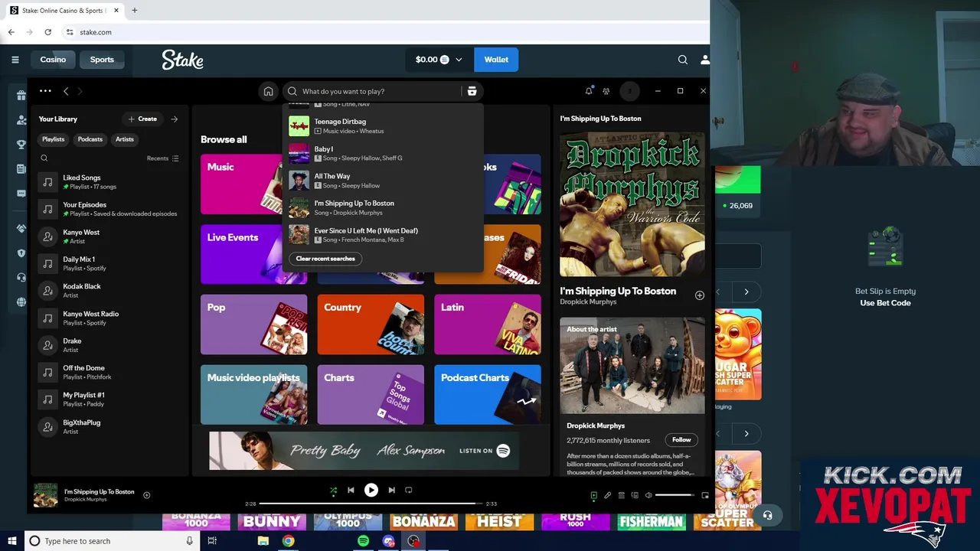
Task: Select All The Way from recent searches
Action: (383, 181)
